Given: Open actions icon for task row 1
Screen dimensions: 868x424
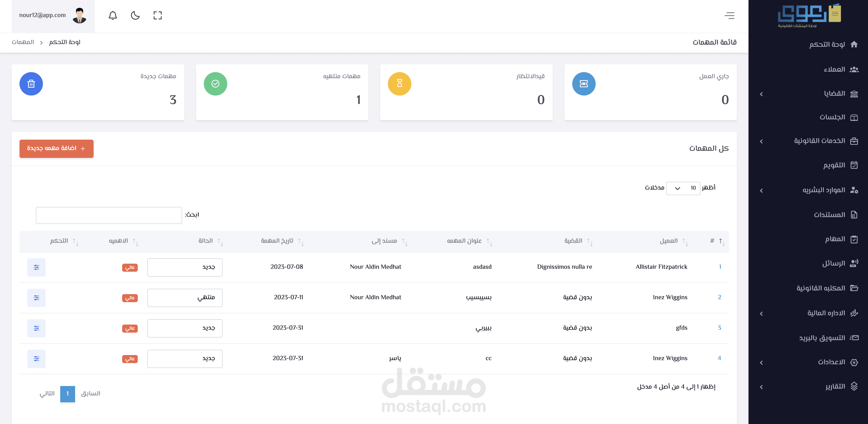Looking at the screenshot, I should (x=36, y=267).
